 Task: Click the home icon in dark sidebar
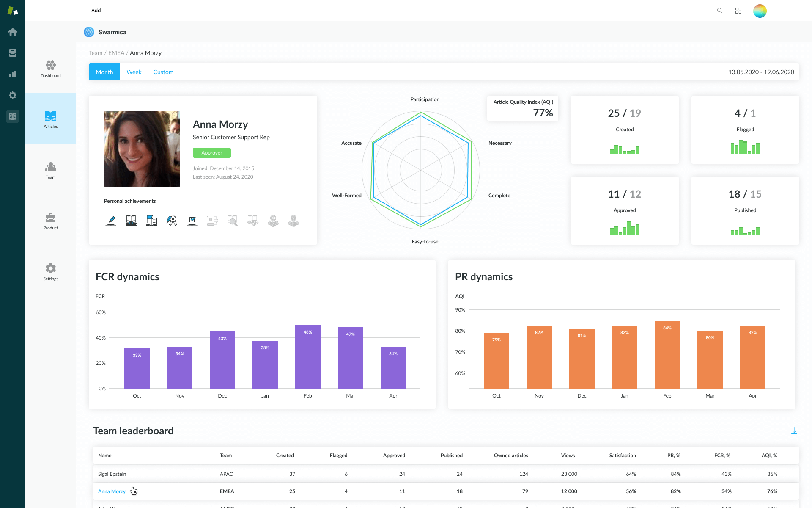[x=13, y=32]
